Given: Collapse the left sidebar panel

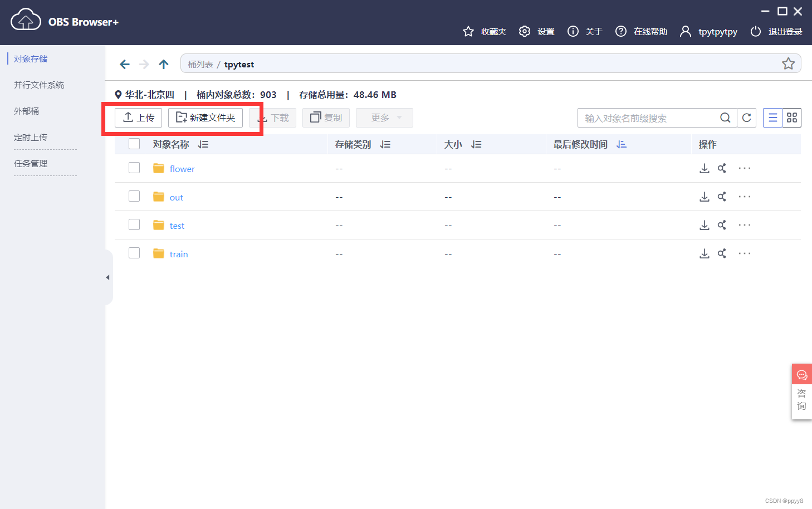Looking at the screenshot, I should [x=108, y=277].
